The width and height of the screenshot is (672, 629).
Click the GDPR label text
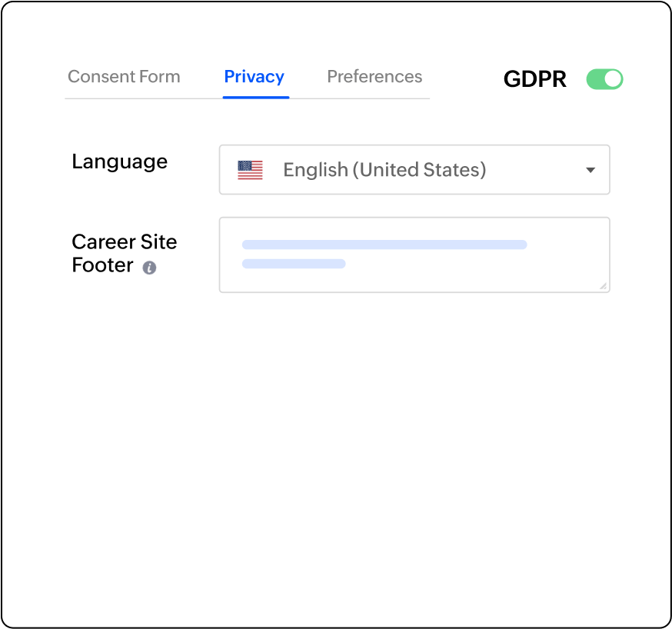pyautogui.click(x=535, y=79)
